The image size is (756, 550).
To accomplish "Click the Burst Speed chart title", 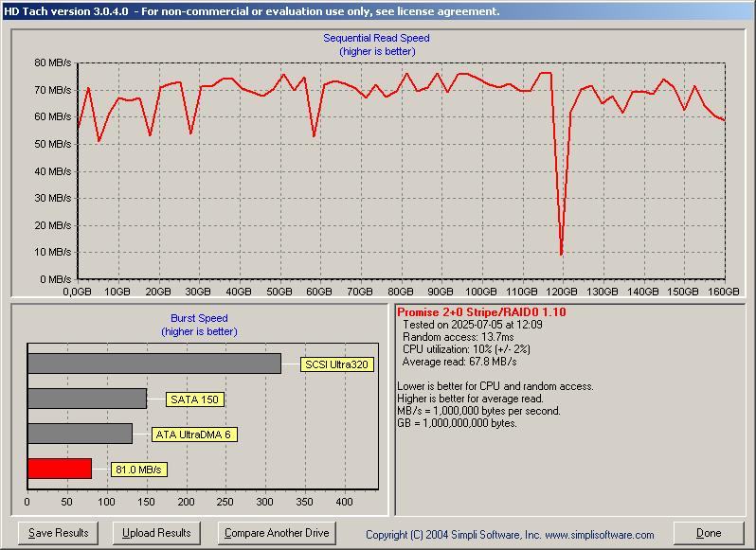I will [x=199, y=318].
